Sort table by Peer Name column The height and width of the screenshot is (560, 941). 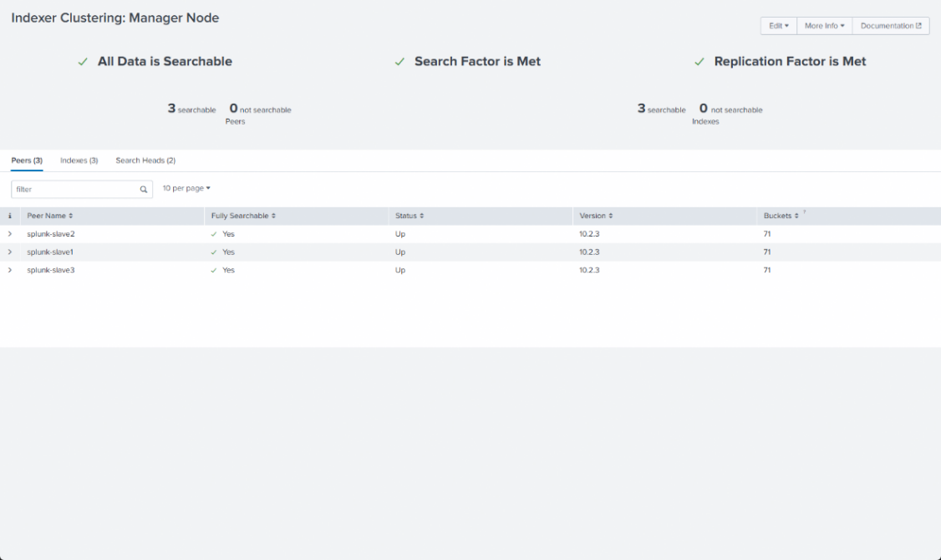(x=50, y=216)
